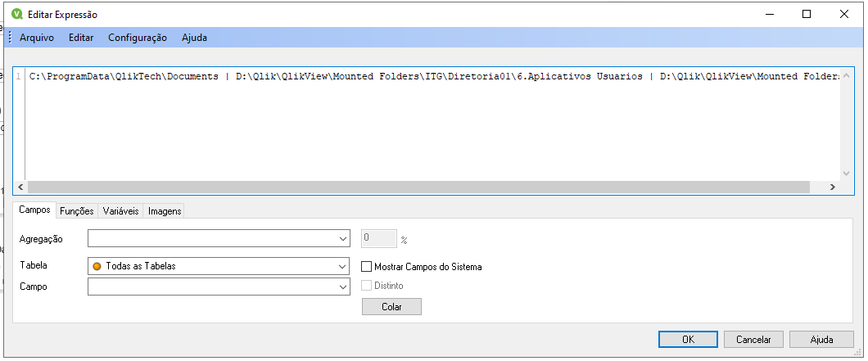Switch to the Funções tab
The image size is (868, 361).
tap(77, 211)
